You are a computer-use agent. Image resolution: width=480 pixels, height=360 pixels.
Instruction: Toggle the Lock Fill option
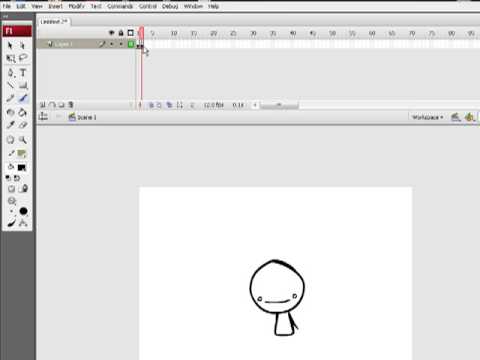(23, 189)
